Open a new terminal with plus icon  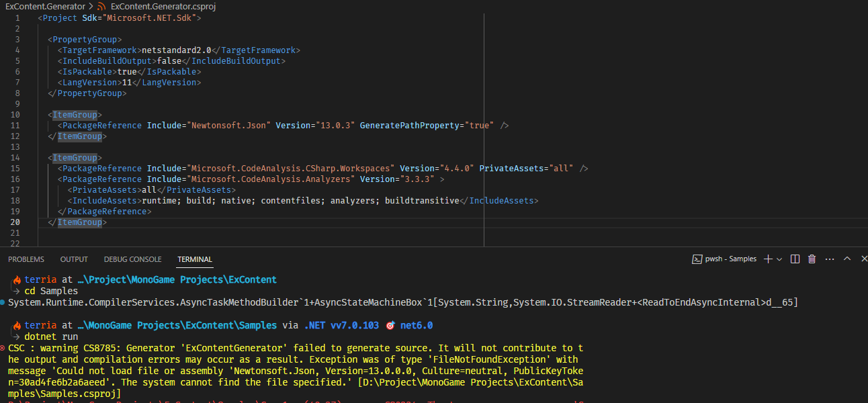pyautogui.click(x=769, y=259)
